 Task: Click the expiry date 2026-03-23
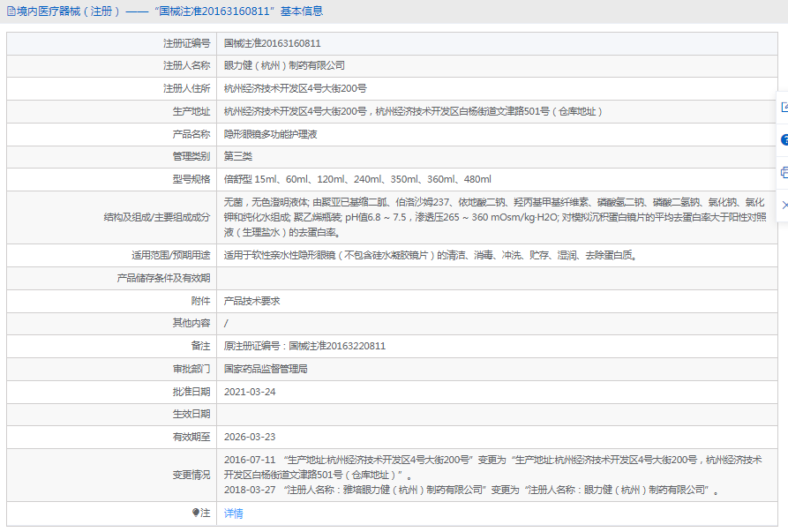250,437
